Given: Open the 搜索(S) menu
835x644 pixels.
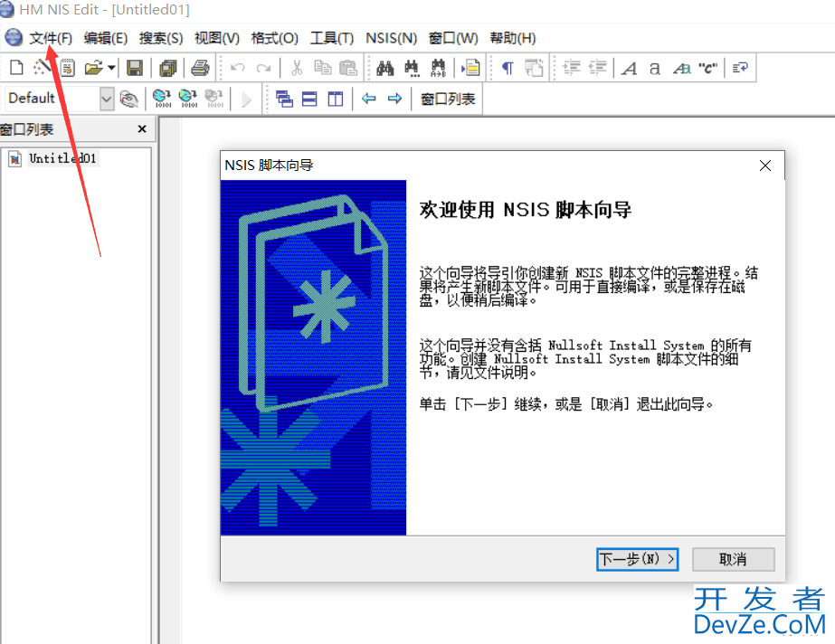Looking at the screenshot, I should point(161,38).
